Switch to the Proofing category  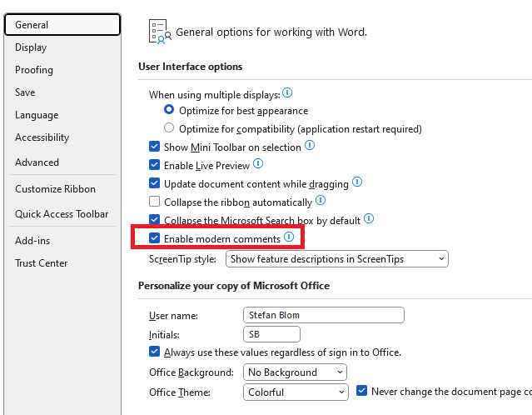click(34, 70)
